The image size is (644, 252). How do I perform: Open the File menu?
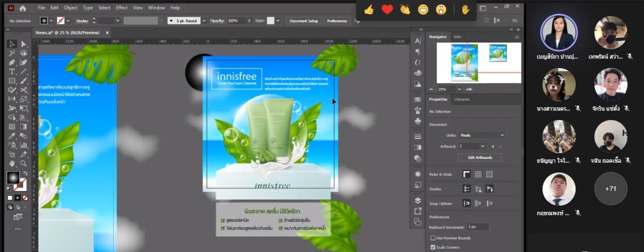coord(41,8)
